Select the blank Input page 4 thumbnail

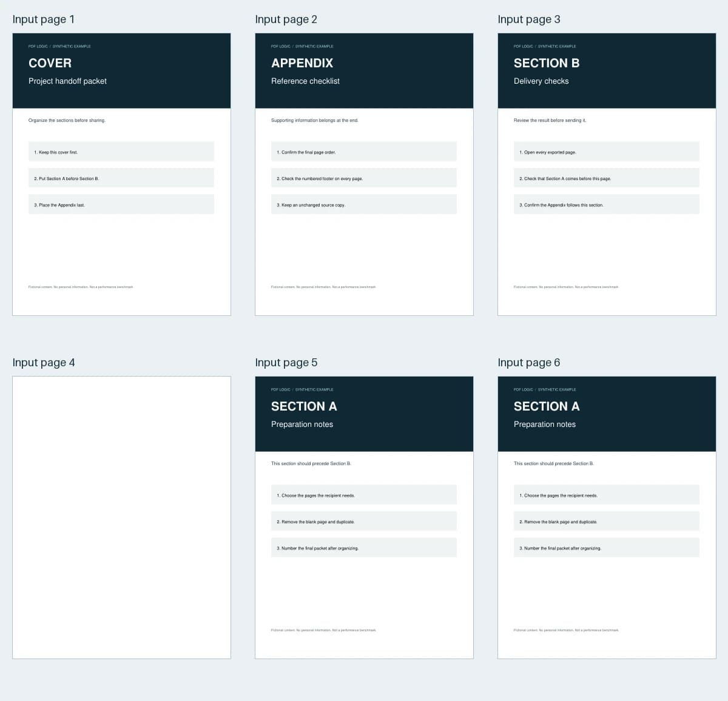click(121, 517)
